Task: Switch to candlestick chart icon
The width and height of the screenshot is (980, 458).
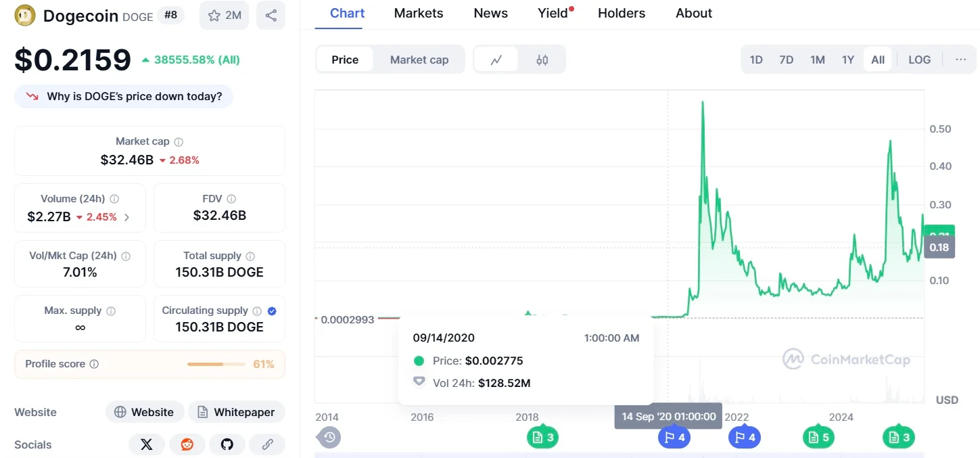Action: pyautogui.click(x=542, y=60)
